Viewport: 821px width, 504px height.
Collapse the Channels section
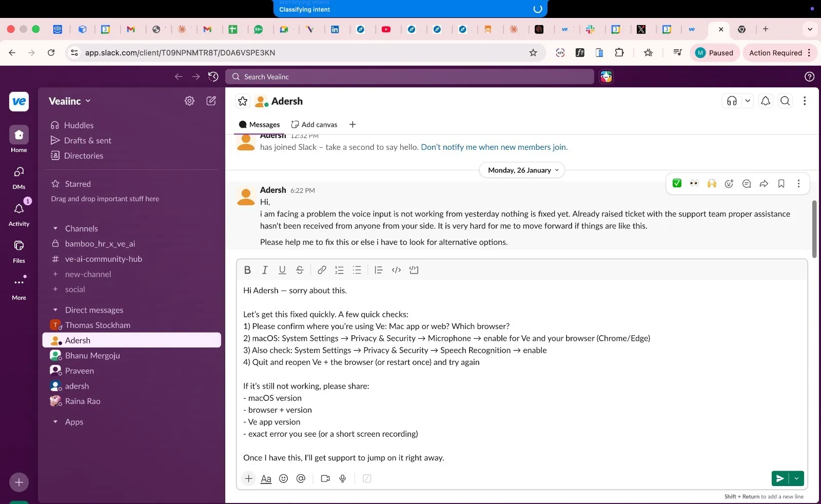point(55,228)
